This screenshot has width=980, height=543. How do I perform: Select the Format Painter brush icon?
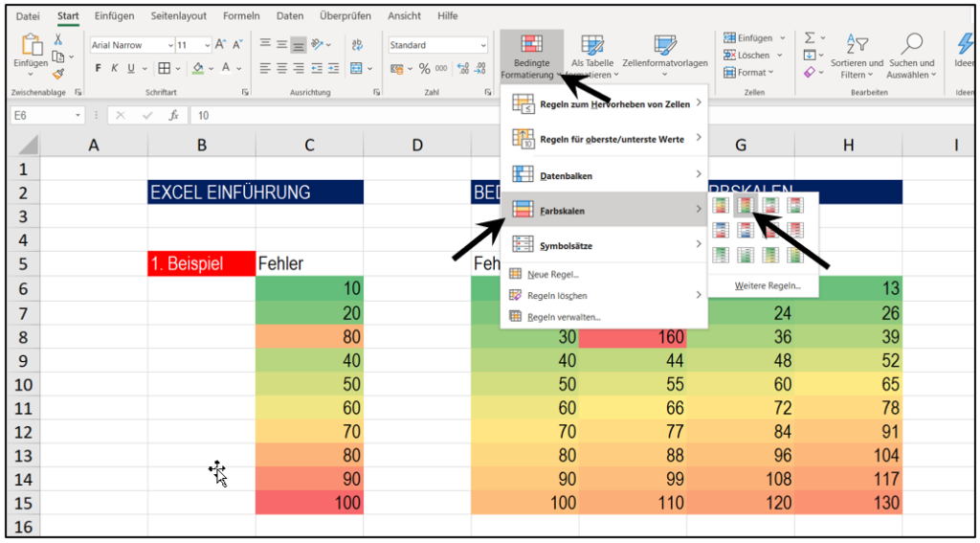pos(58,75)
